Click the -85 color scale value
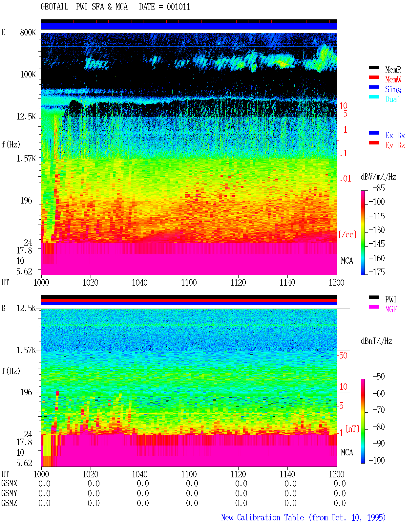The width and height of the screenshot is (420, 523). pyautogui.click(x=379, y=188)
